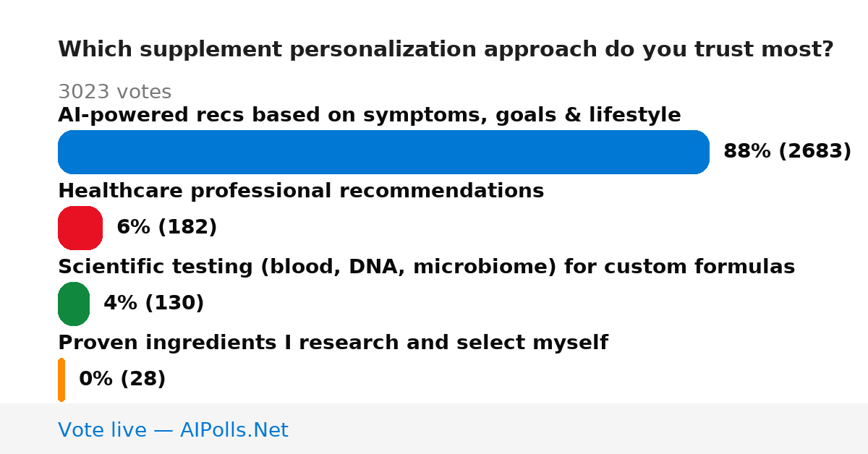Click the 4% (130) result text
The width and height of the screenshot is (868, 454).
coord(154,304)
